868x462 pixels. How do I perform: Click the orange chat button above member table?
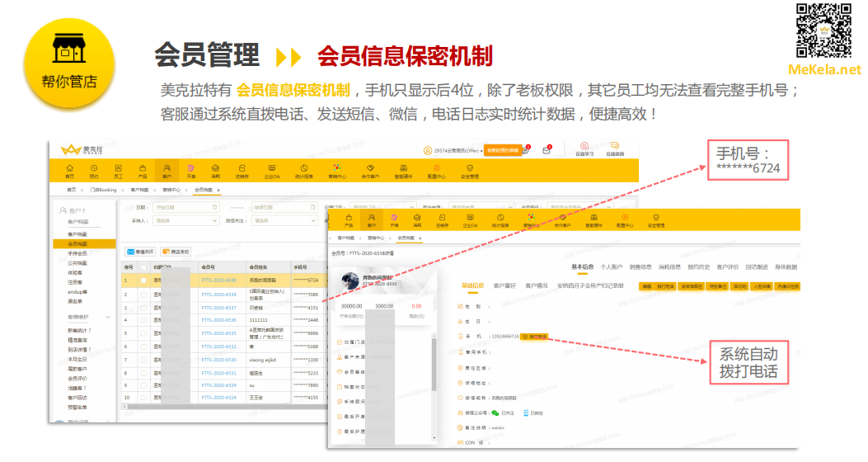coord(175,252)
